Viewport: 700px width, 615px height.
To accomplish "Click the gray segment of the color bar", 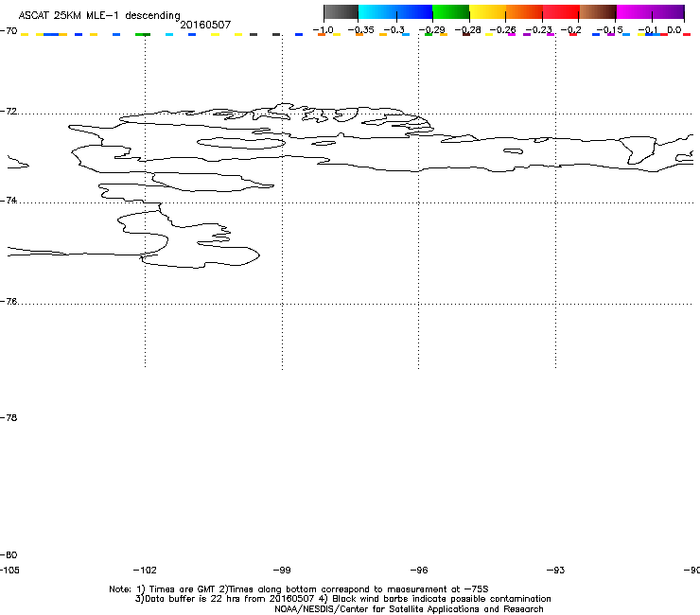I will 341,12.
